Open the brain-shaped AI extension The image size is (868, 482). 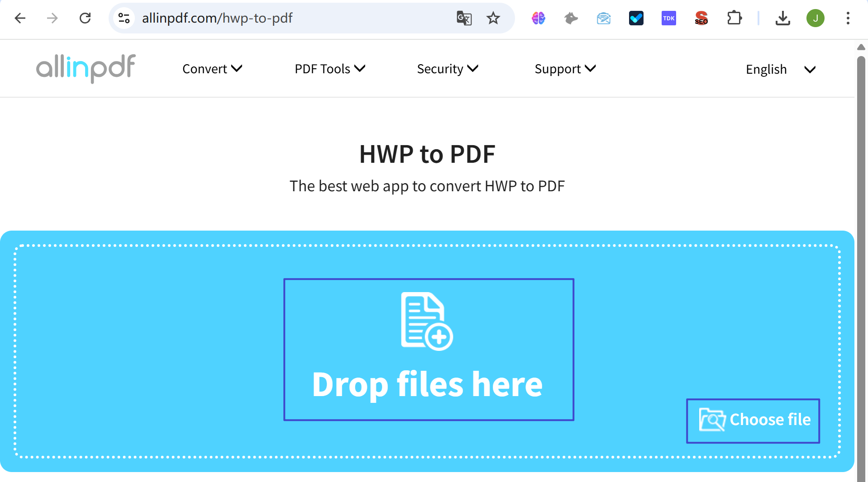coord(538,18)
